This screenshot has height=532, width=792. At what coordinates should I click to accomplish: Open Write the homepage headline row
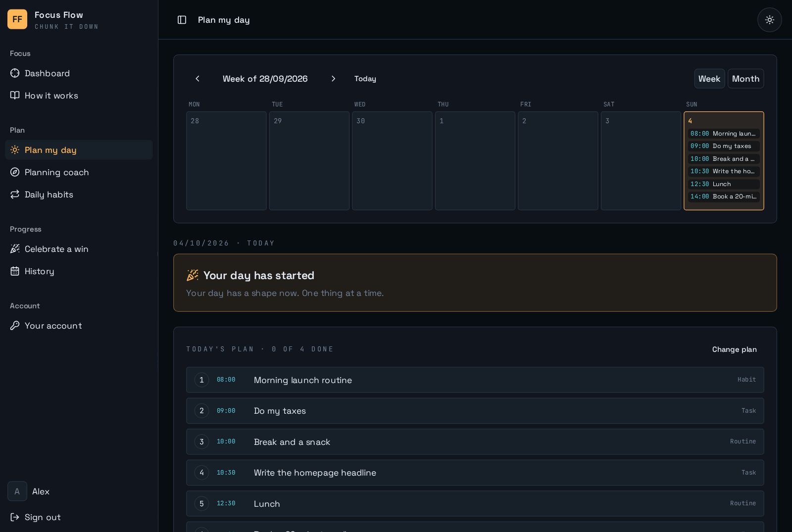475,473
